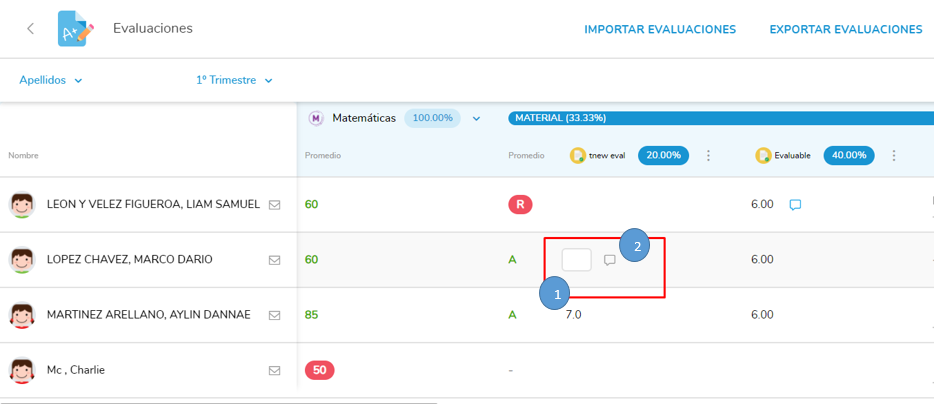The width and height of the screenshot is (935, 404).
Task: Click the back arrow icon
Action: [x=30, y=29]
